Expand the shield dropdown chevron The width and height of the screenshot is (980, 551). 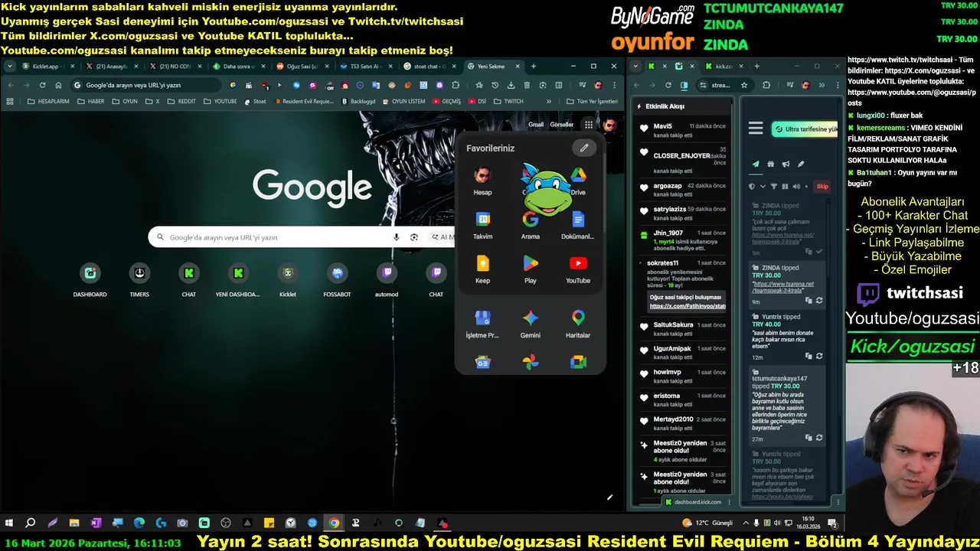pyautogui.click(x=763, y=186)
